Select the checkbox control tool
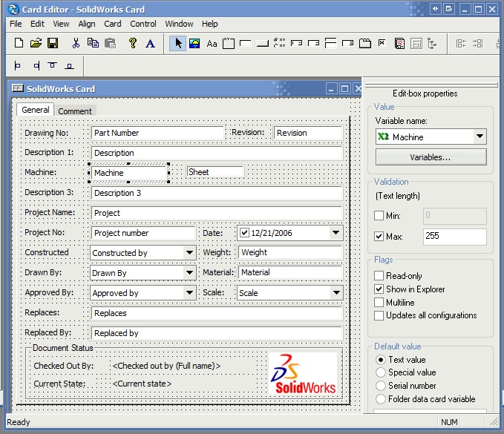 pyautogui.click(x=382, y=43)
